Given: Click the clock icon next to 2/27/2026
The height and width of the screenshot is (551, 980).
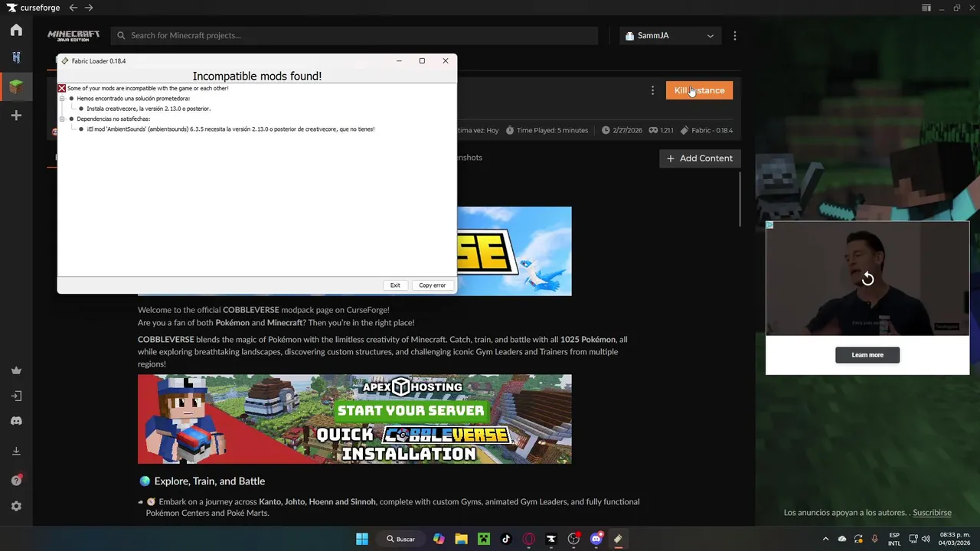Looking at the screenshot, I should (606, 130).
